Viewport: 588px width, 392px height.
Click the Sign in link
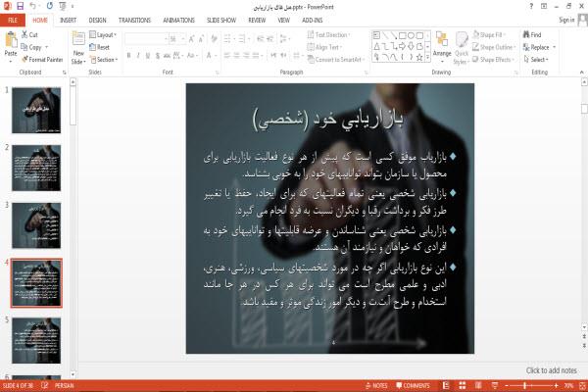point(566,20)
